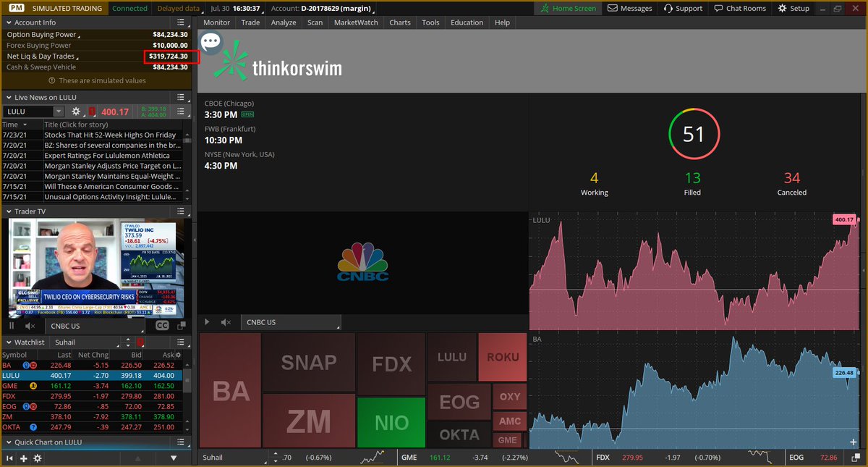Open Account Info gadget menu icon
The width and height of the screenshot is (868, 467).
(x=181, y=22)
